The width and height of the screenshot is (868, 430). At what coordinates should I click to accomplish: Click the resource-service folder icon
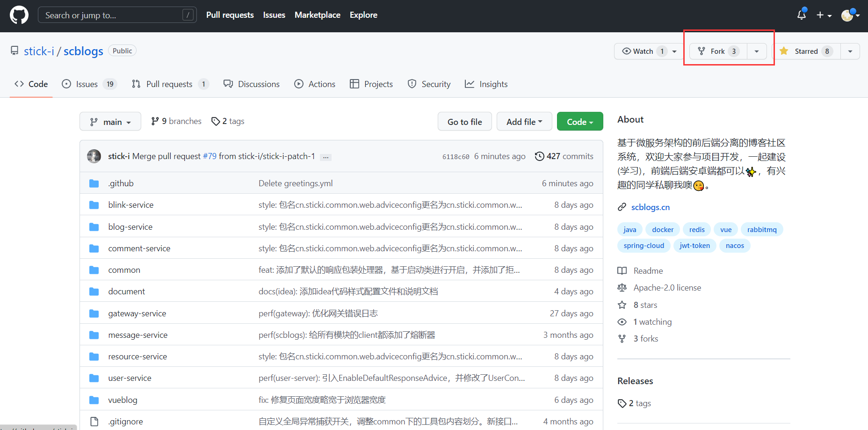[x=94, y=357]
